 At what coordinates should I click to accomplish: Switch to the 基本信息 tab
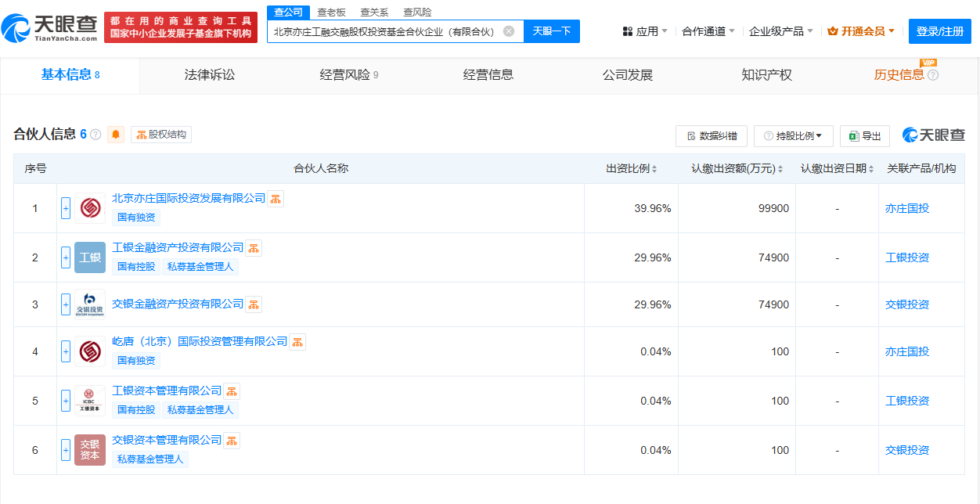(x=70, y=75)
